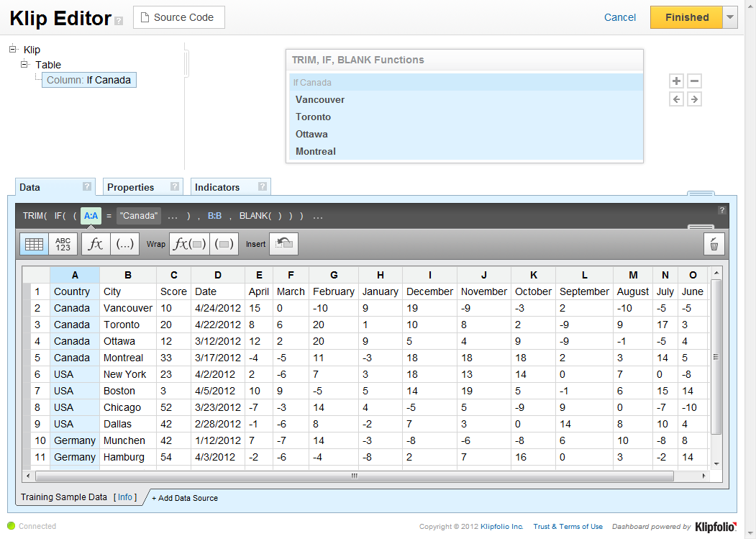Viewport: 756px width, 539px height.
Task: Open the Indicators tab
Action: [217, 187]
